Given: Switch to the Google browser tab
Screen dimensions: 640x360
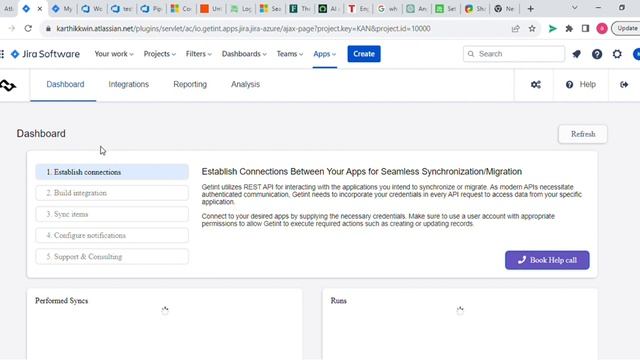Looking at the screenshot, I should 387,9.
